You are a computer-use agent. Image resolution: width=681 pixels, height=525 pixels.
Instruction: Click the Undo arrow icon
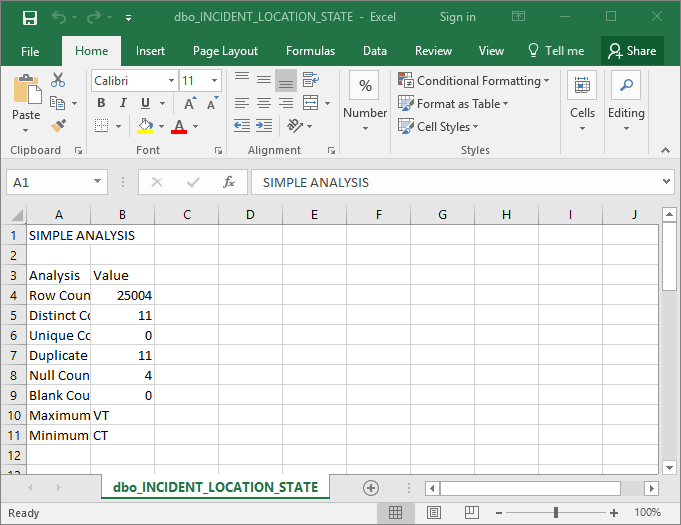tap(59, 17)
